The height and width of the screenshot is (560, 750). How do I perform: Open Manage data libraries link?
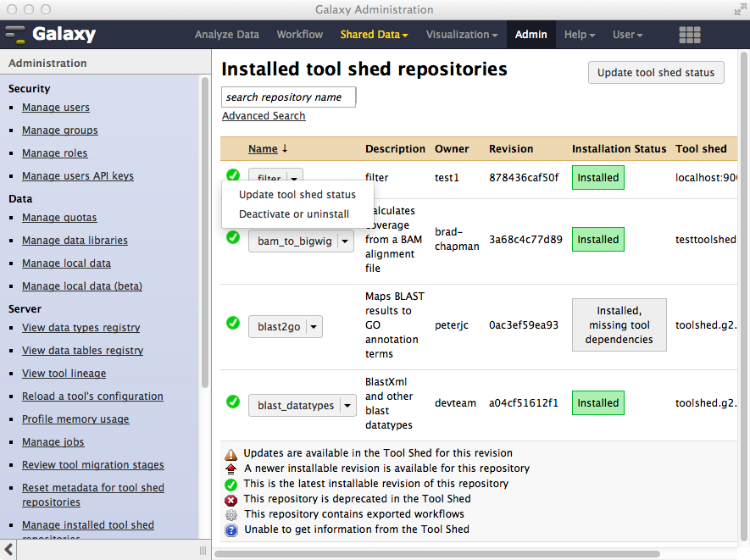[75, 240]
